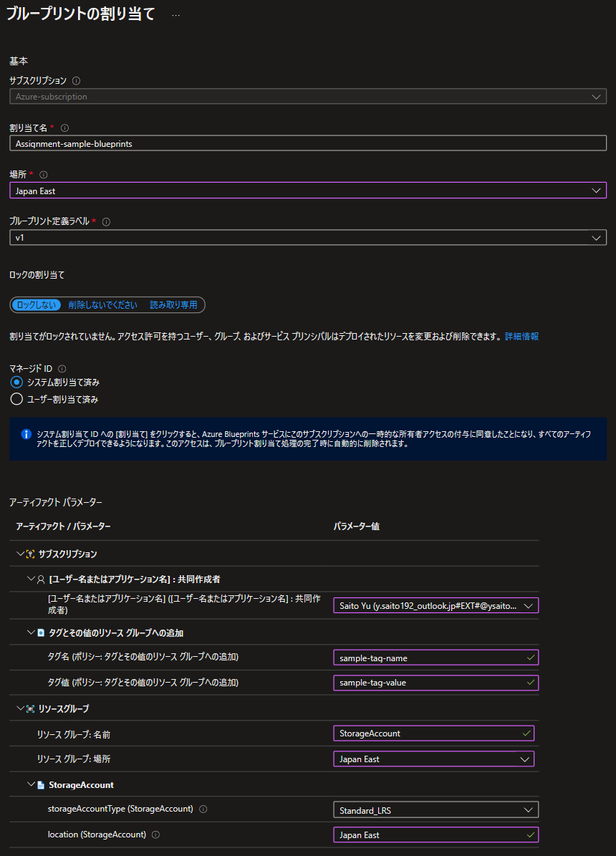Collapse the StorageAccount artifact section

point(31,784)
